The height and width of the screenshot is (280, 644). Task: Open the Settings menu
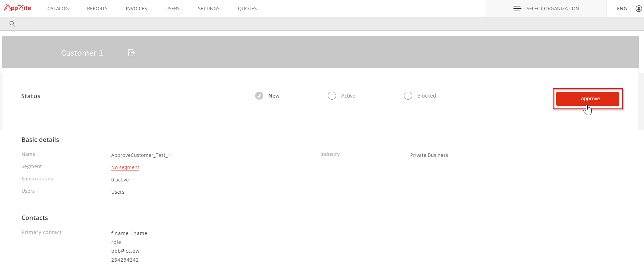tap(209, 9)
